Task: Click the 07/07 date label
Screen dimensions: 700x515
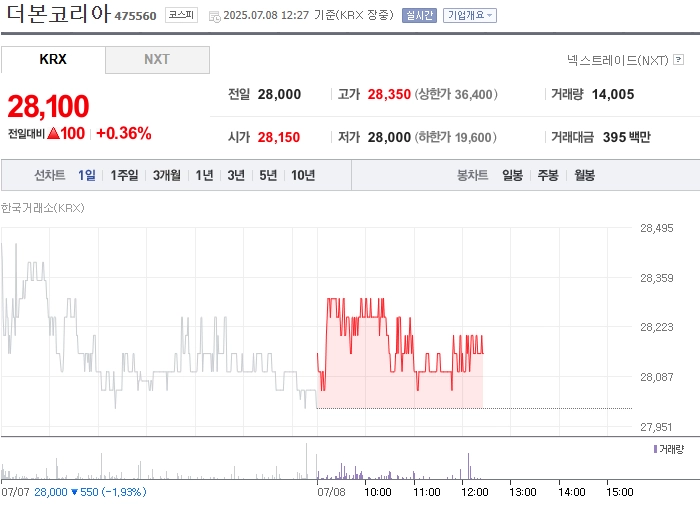Action: click(x=15, y=492)
